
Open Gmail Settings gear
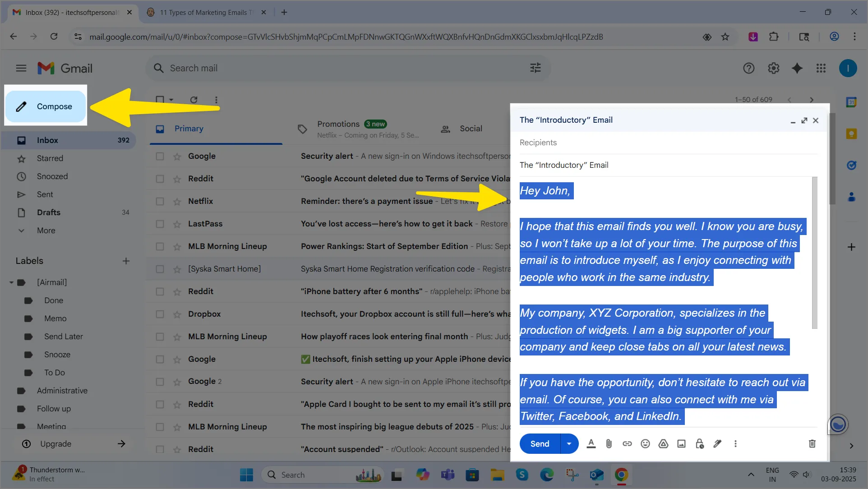click(x=773, y=68)
